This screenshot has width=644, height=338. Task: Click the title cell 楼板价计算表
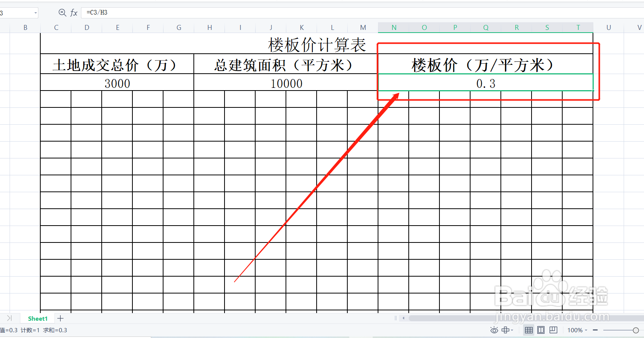pyautogui.click(x=317, y=44)
